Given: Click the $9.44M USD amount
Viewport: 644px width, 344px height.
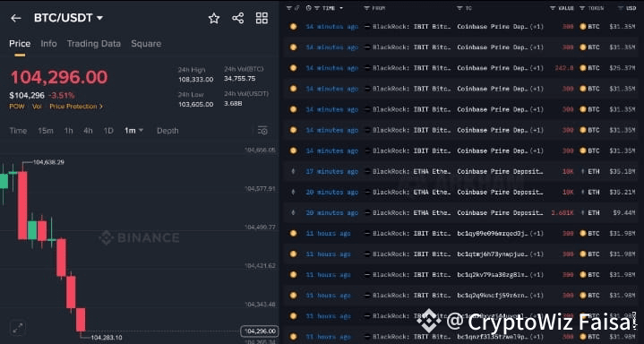Looking at the screenshot, I should click(x=624, y=212).
